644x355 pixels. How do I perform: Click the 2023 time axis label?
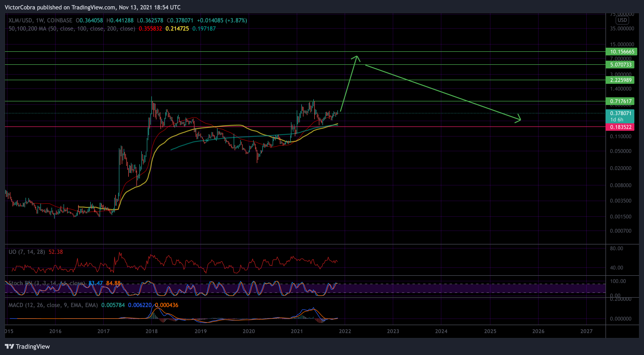(393, 331)
